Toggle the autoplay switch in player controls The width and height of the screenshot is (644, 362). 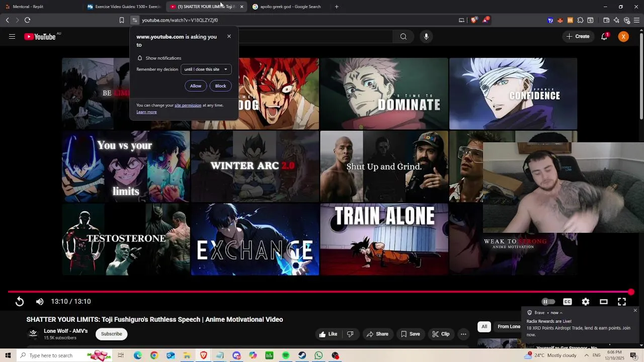[548, 302]
